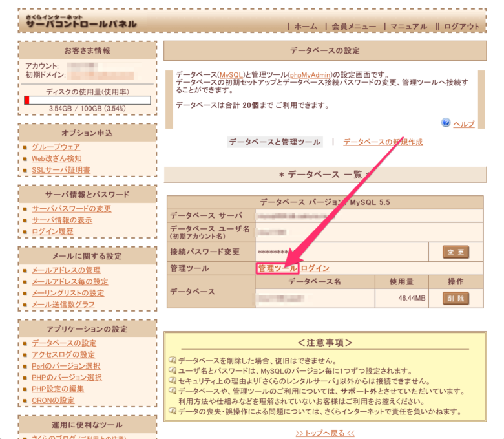Click the データベース名 column header
This screenshot has height=439, width=504.
tap(315, 282)
